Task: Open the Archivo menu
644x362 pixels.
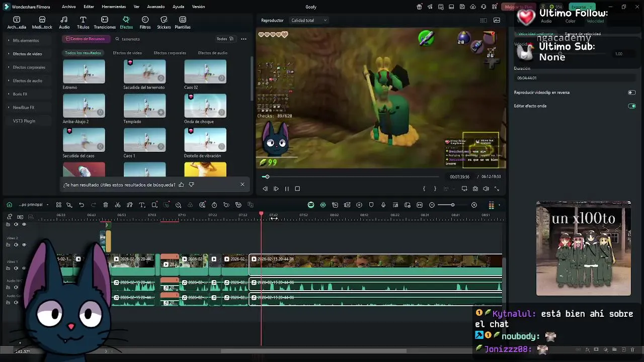Action: tap(69, 7)
